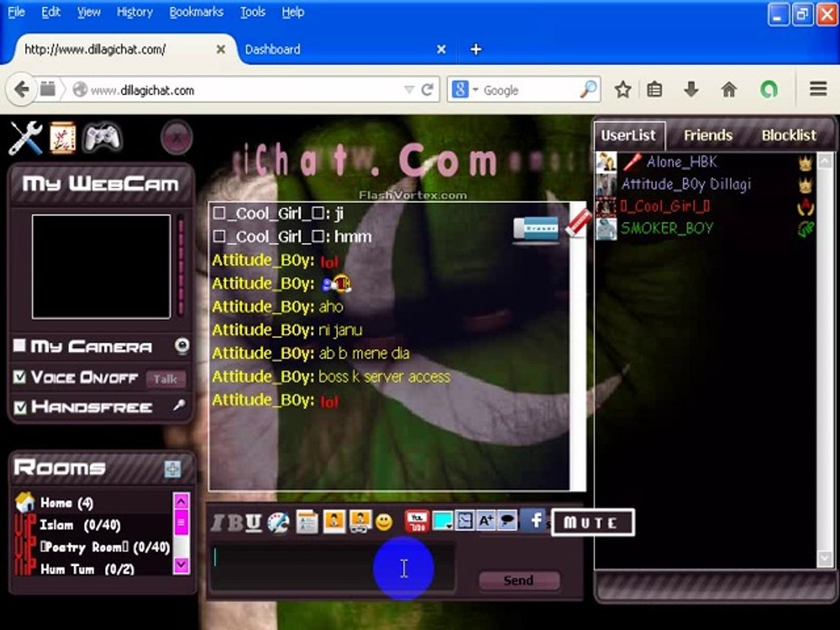The width and height of the screenshot is (840, 630).
Task: Toggle italic text formatting
Action: click(218, 521)
